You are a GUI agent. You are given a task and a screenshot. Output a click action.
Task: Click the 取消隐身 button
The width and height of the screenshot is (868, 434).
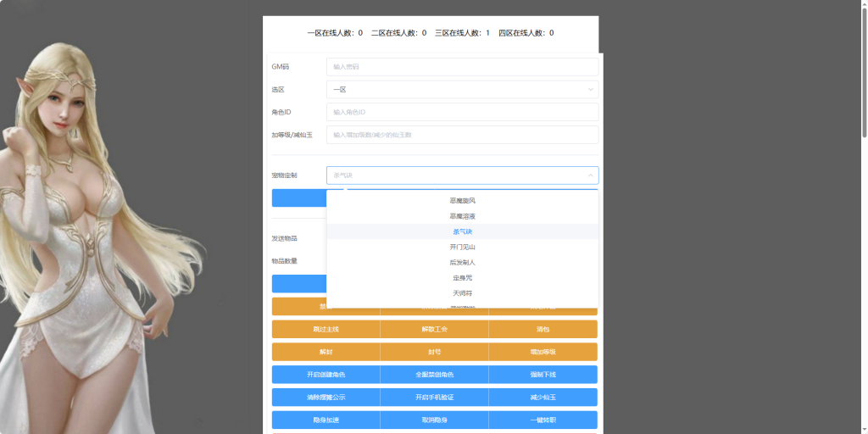(435, 420)
